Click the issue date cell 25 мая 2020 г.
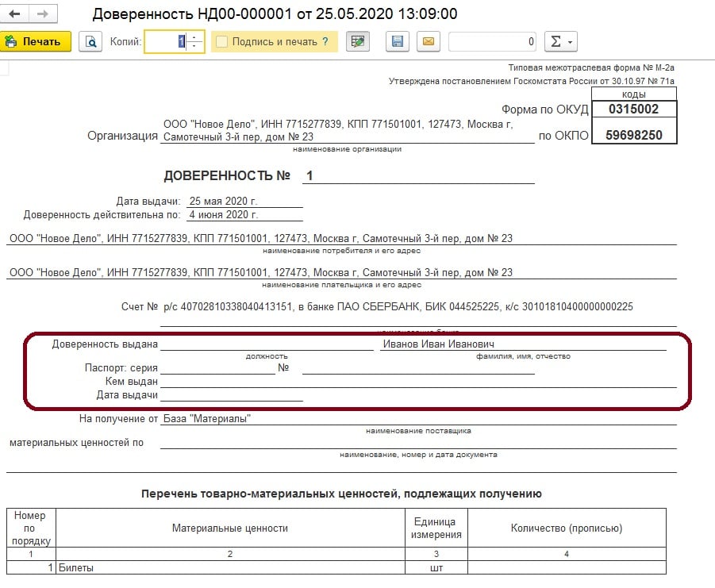This screenshot has width=715, height=588. pos(243,201)
